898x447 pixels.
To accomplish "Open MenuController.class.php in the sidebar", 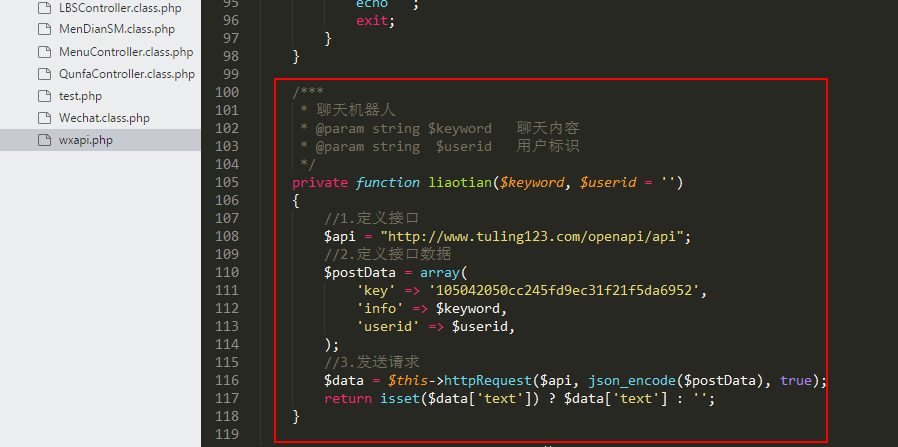I will 126,52.
